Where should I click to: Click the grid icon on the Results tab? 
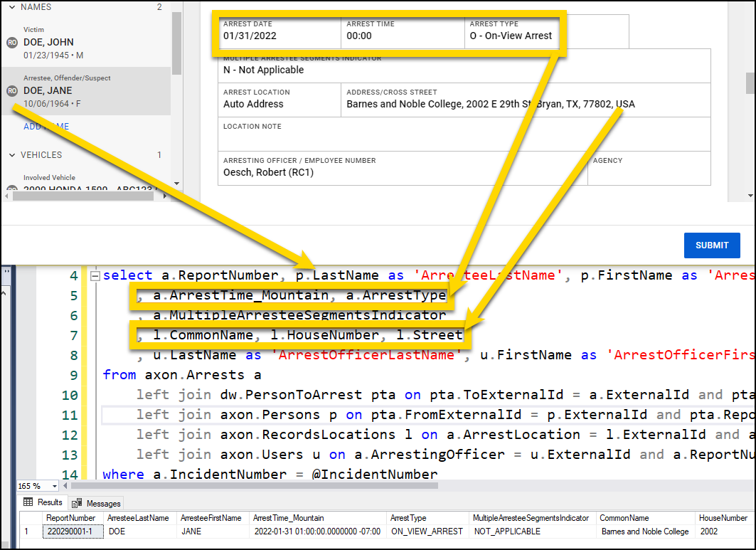27,502
